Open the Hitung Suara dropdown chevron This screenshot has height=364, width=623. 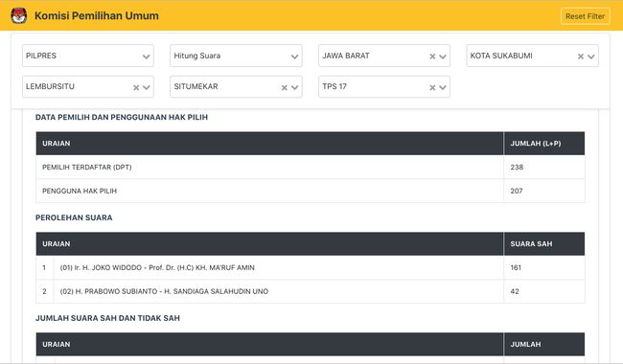coord(294,57)
